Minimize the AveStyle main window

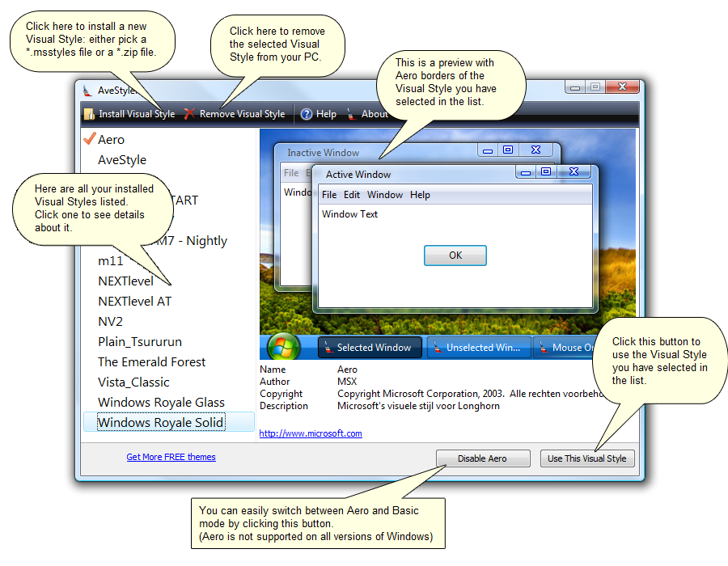[575, 87]
